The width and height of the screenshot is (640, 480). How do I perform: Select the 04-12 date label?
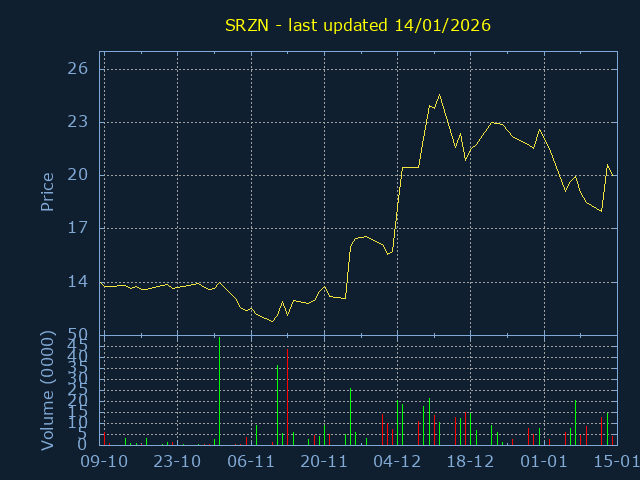click(x=397, y=462)
